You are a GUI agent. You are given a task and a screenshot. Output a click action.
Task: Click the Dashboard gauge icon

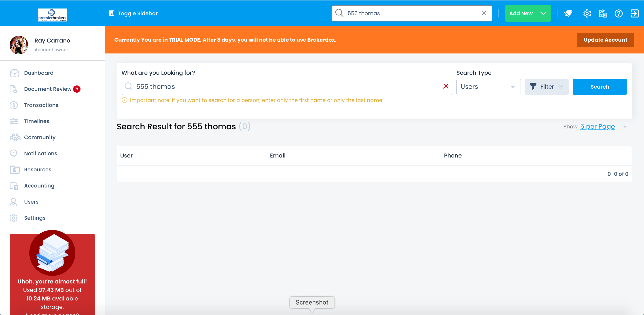14,73
